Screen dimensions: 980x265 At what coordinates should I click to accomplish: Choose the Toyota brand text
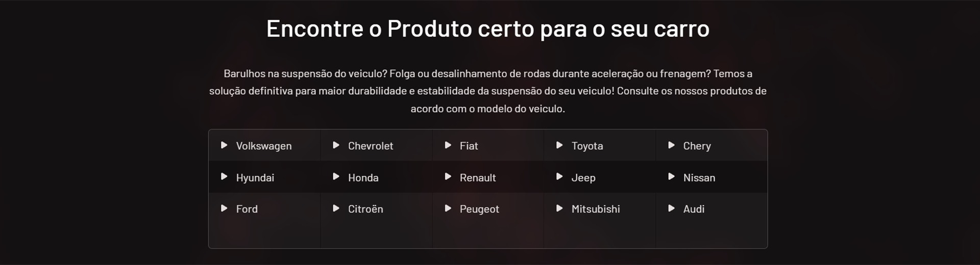[x=587, y=146]
